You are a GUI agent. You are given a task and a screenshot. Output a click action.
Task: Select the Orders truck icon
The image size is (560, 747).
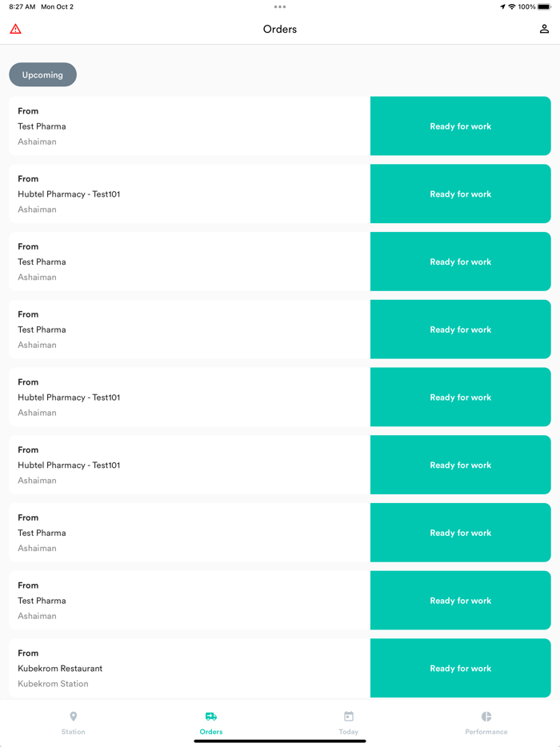tap(210, 717)
